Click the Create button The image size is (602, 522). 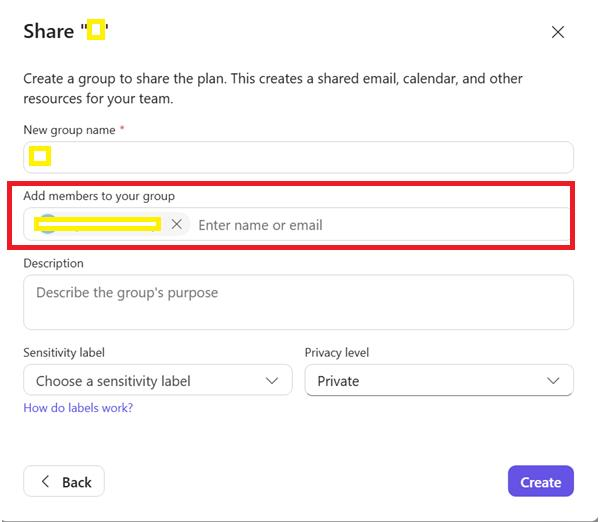pos(541,481)
